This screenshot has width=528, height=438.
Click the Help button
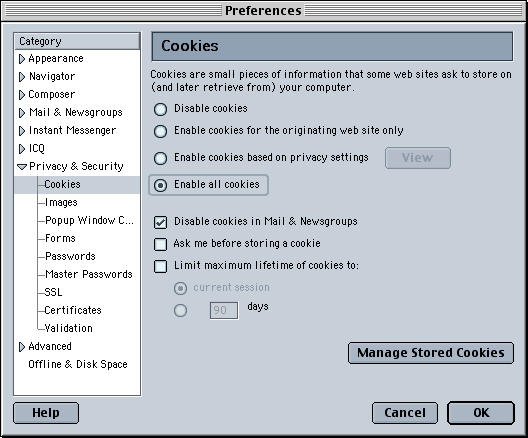point(46,413)
